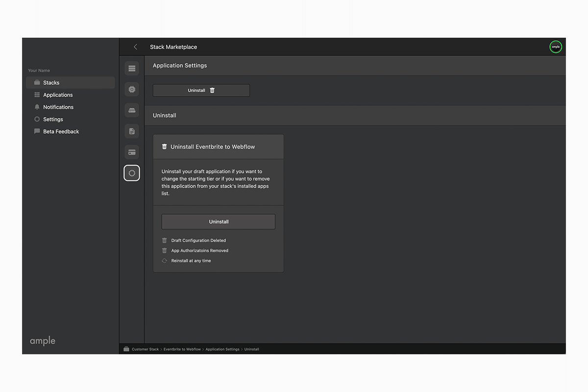Select the processor chip icon in icon rail
Viewport: 588px width, 392px height.
tap(132, 89)
